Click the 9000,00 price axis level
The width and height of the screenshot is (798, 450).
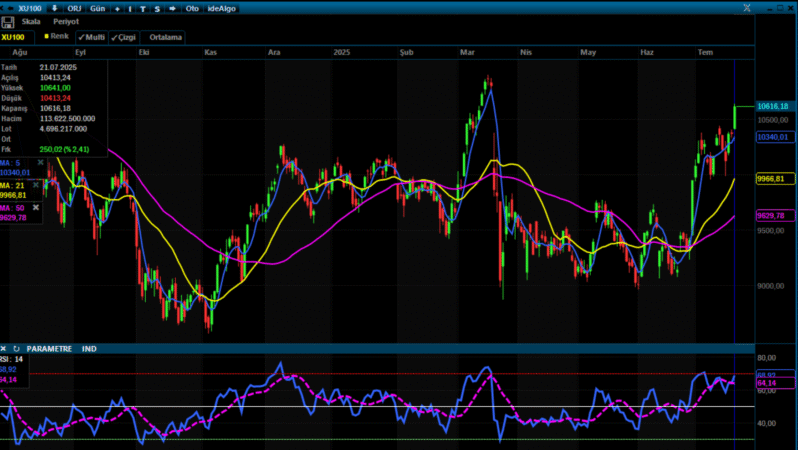click(x=771, y=286)
